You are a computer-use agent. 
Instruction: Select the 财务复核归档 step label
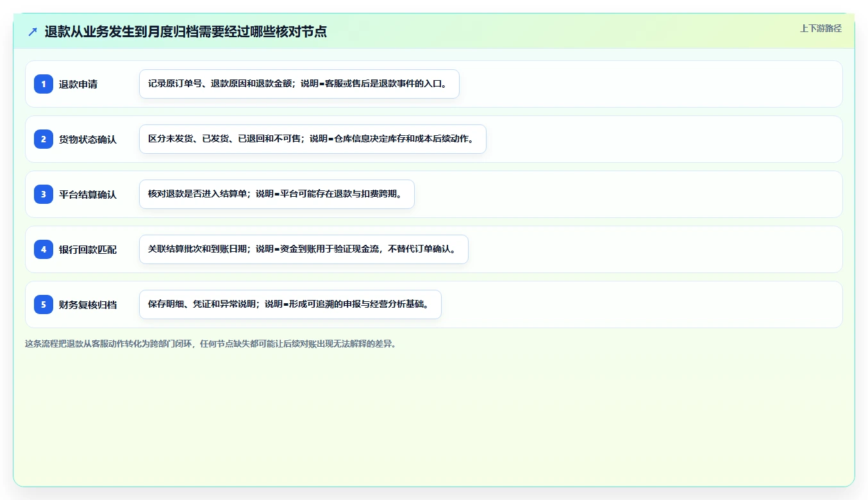click(x=88, y=304)
